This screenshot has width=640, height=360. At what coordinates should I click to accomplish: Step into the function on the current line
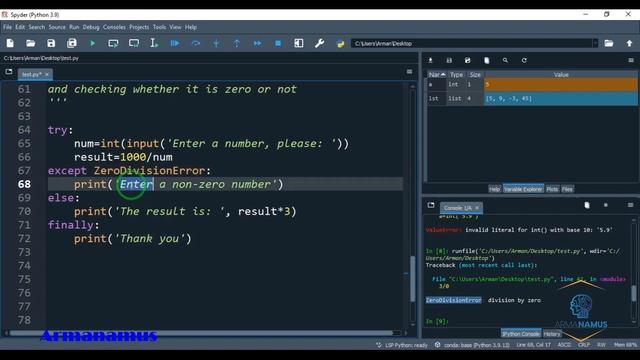(x=216, y=43)
